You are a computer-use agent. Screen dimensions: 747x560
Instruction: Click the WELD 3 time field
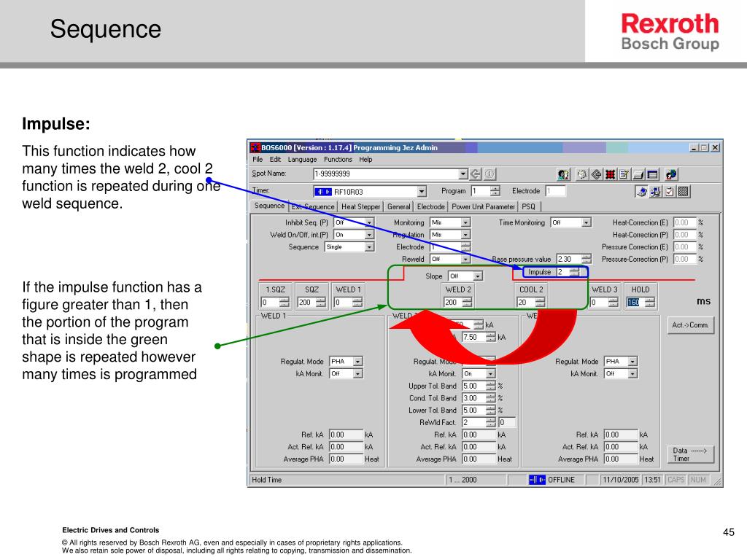600,303
